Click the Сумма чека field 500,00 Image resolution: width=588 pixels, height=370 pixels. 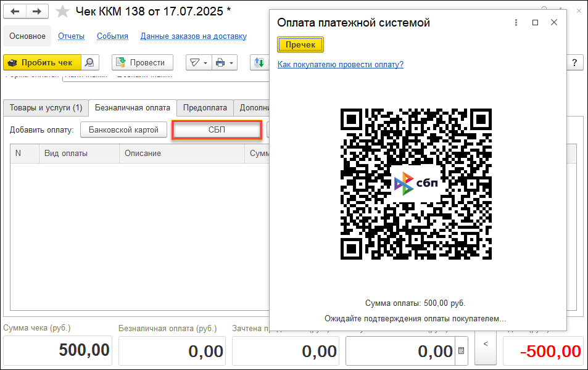point(58,350)
